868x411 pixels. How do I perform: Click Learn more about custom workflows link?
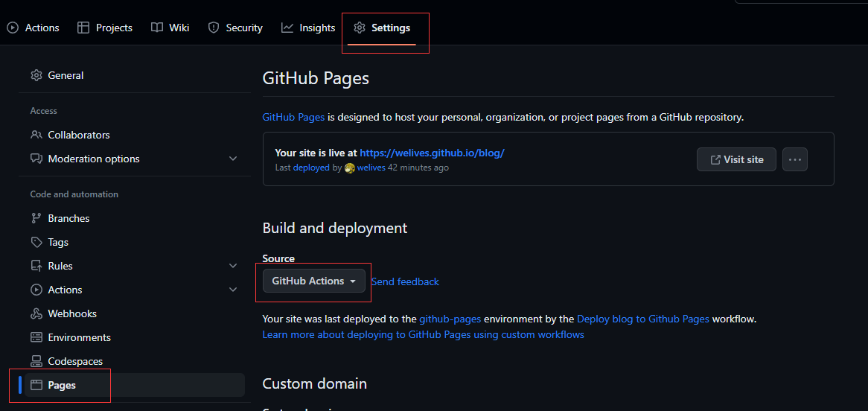click(423, 334)
